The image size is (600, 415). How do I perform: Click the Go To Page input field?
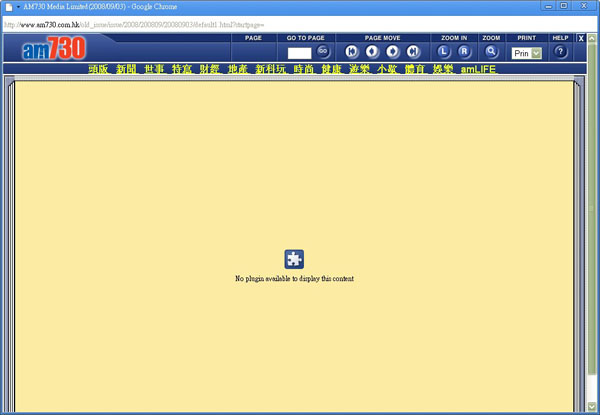click(x=299, y=52)
